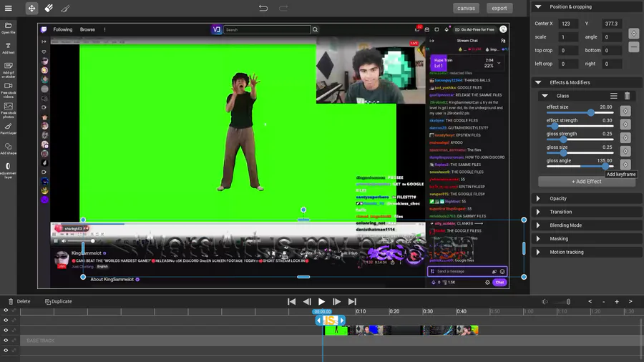Image resolution: width=644 pixels, height=362 pixels.
Task: Undo the last action
Action: [x=263, y=8]
